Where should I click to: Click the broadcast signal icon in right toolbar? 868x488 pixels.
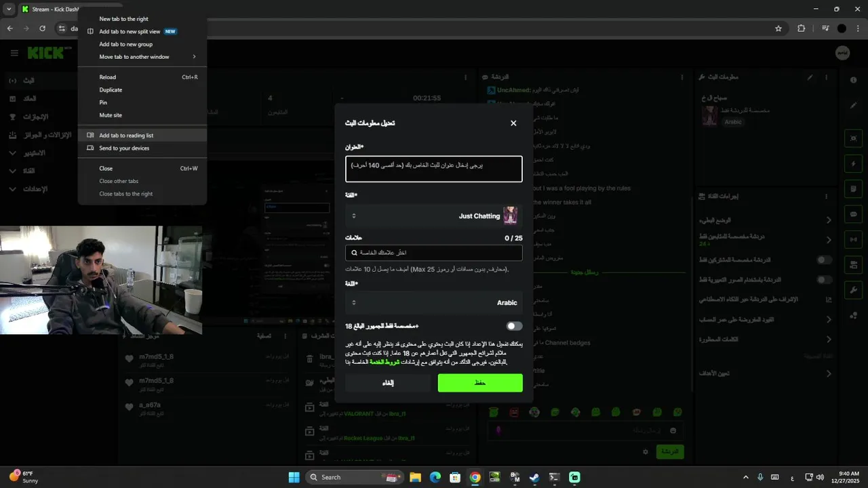[x=853, y=239]
